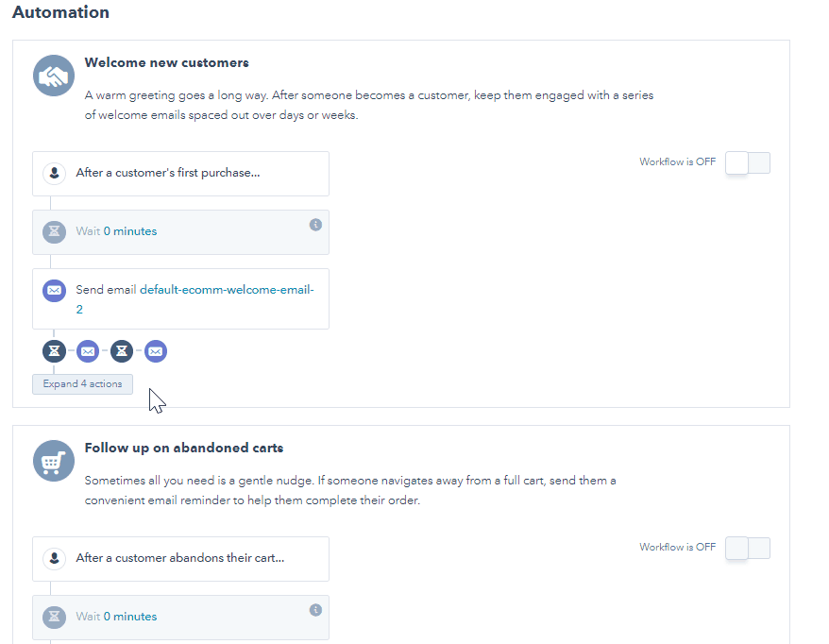Click the last collapsed envelope action icon

point(155,350)
